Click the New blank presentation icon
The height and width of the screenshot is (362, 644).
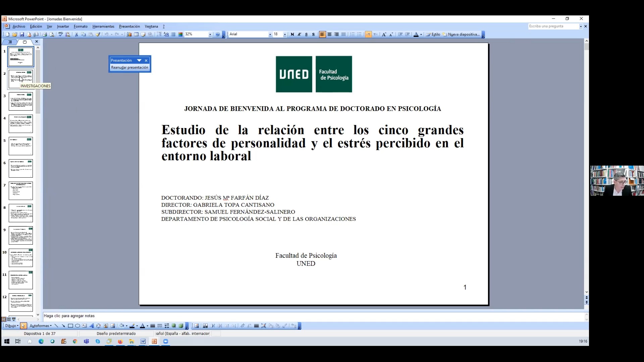point(7,35)
